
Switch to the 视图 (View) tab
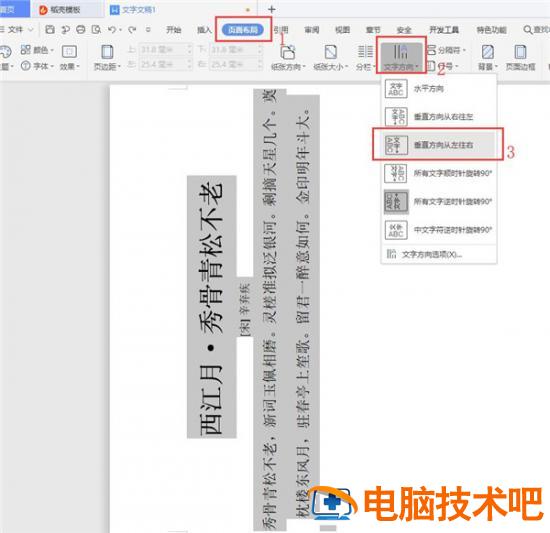(x=342, y=30)
